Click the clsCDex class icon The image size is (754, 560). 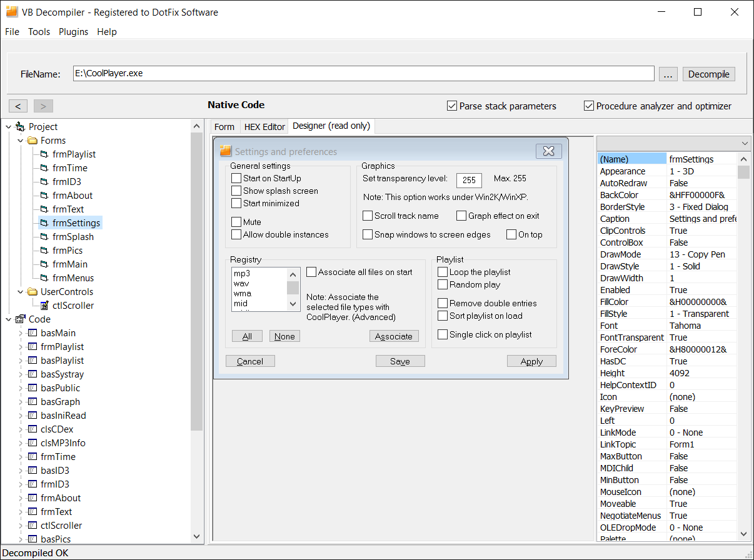pos(33,429)
